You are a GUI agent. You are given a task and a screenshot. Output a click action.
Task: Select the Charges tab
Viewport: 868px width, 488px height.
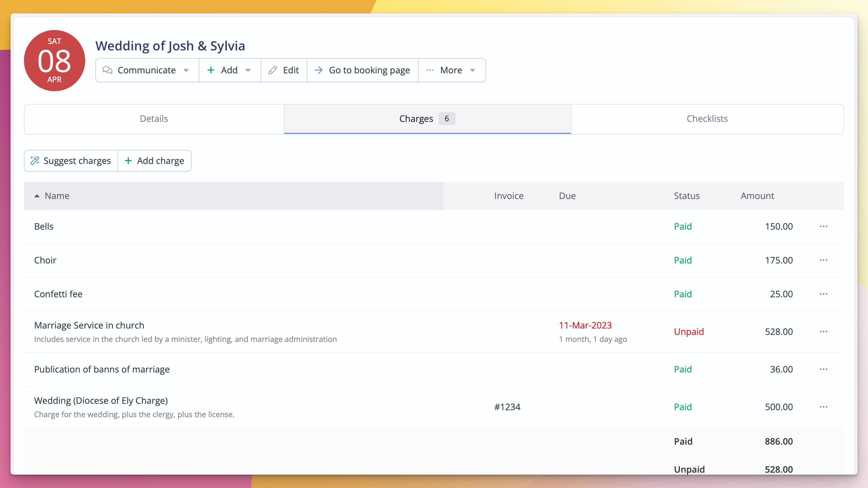[427, 119]
